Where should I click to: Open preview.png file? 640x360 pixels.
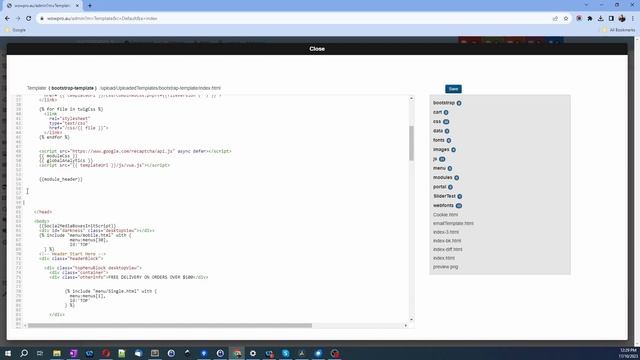[x=445, y=267]
